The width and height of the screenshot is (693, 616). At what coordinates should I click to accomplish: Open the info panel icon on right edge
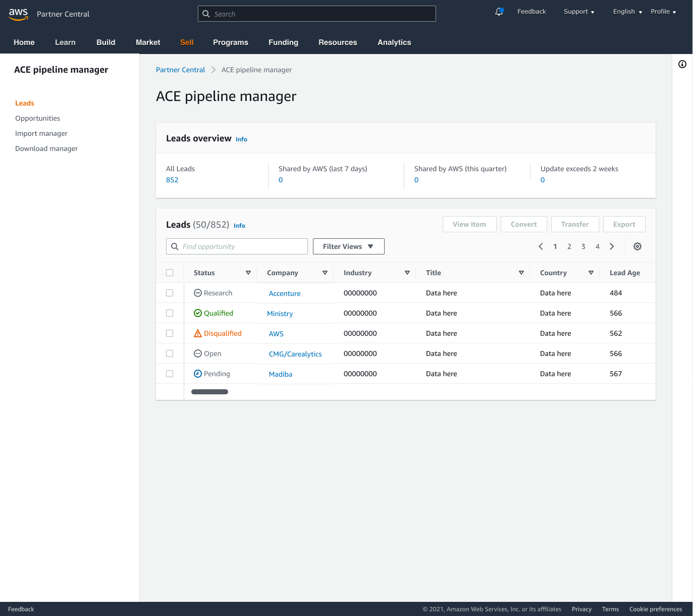click(682, 64)
